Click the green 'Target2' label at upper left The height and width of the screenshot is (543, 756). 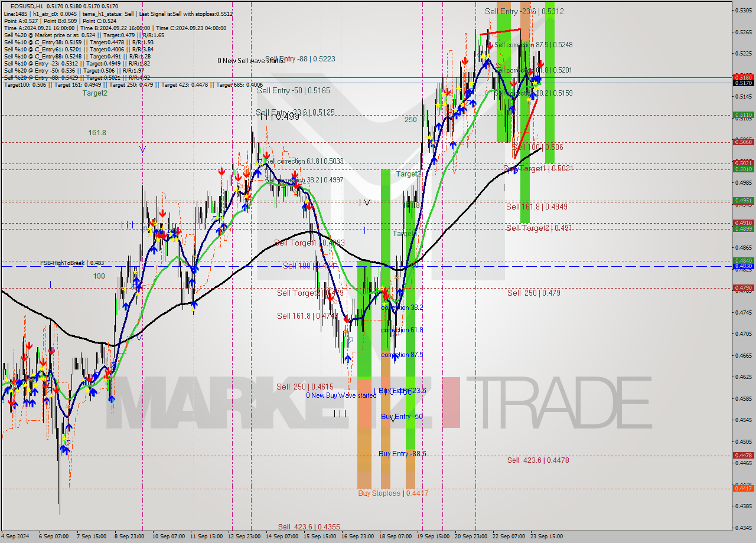(x=95, y=93)
